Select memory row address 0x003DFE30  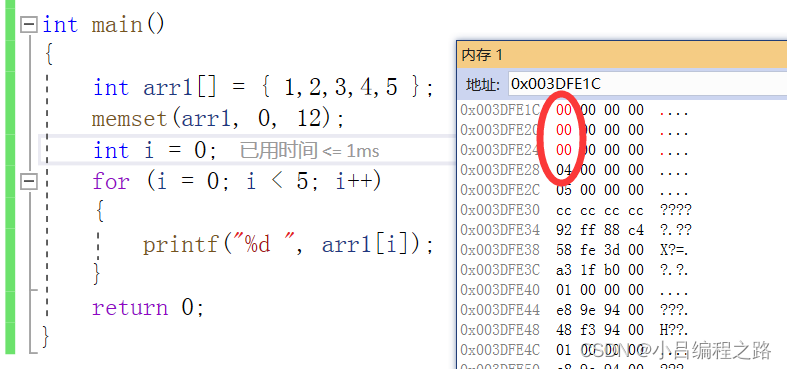coord(500,210)
